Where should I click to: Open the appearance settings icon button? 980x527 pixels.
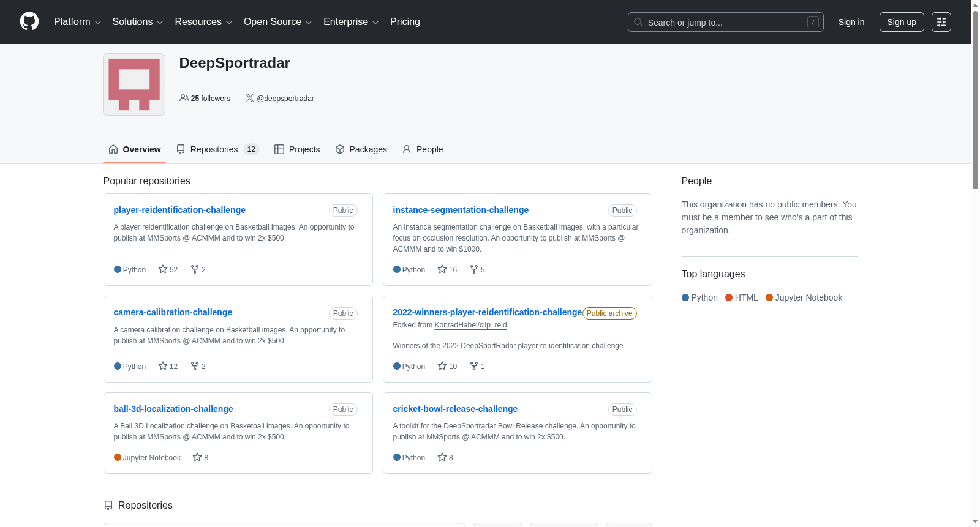[941, 22]
